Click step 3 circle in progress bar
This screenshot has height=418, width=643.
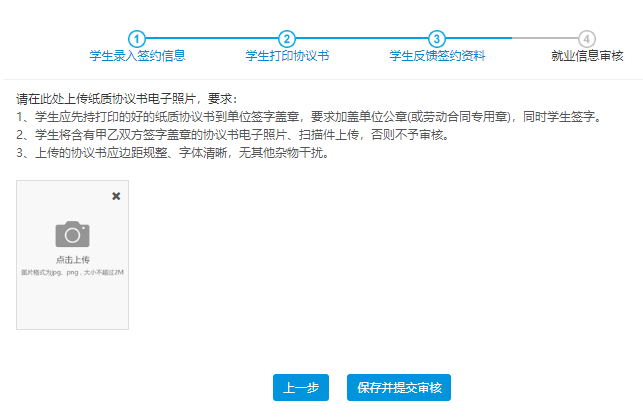(x=437, y=39)
